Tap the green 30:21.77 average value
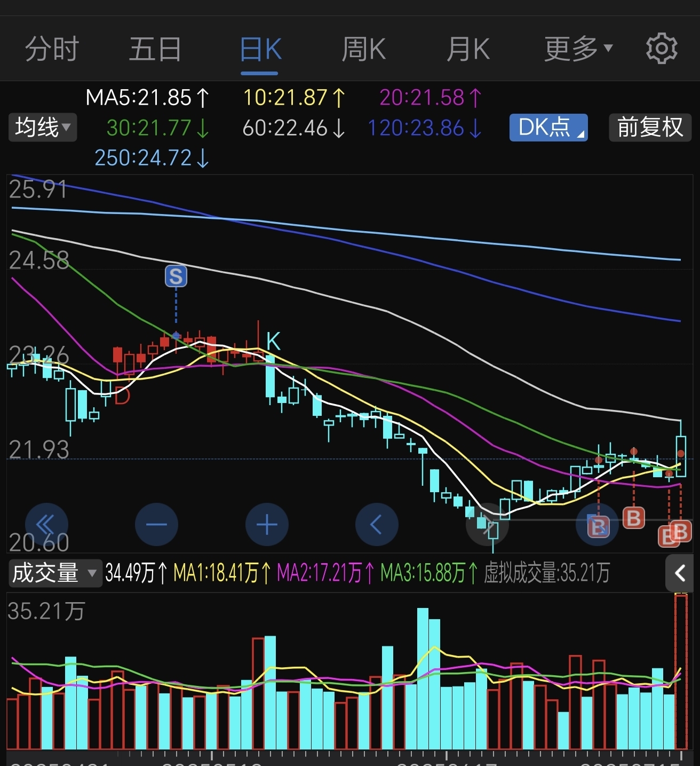This screenshot has height=766, width=700. coord(158,128)
